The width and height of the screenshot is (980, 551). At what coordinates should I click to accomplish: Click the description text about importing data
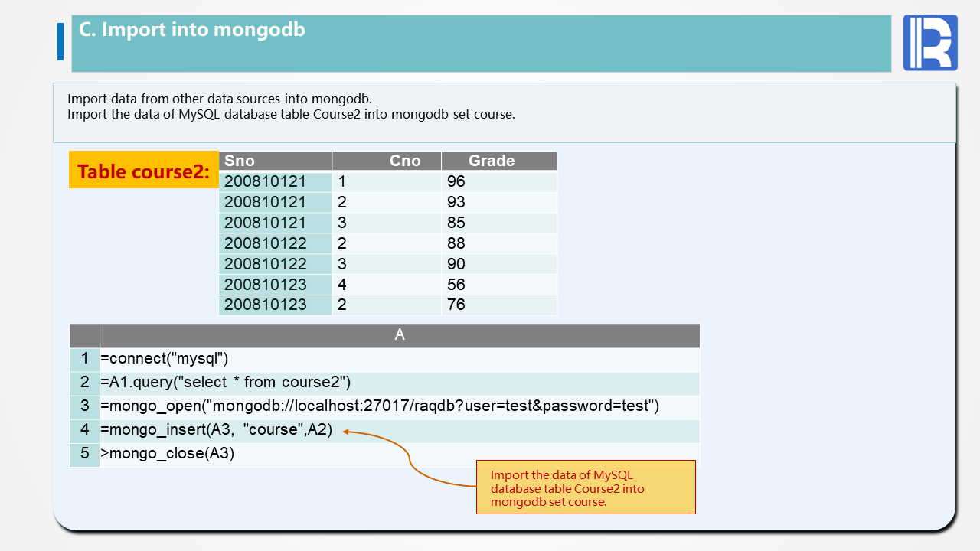tap(291, 107)
